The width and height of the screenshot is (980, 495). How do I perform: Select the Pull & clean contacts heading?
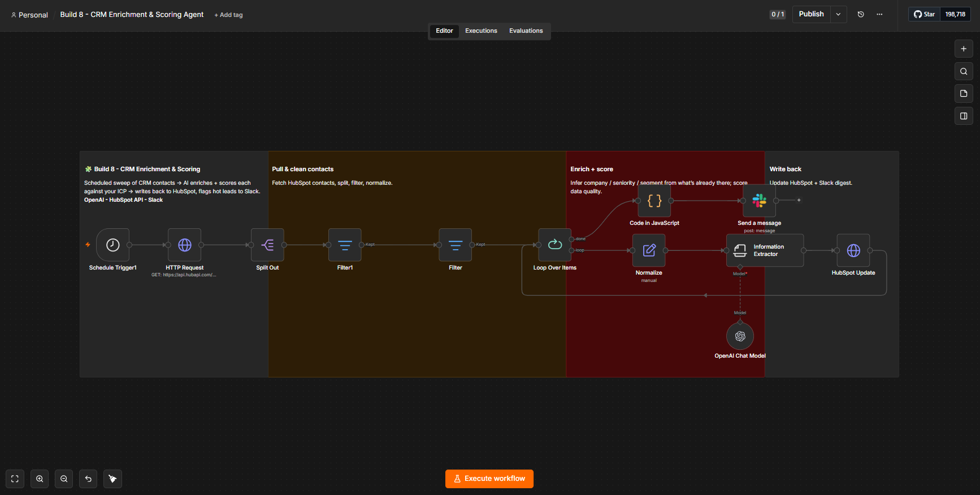(302, 169)
